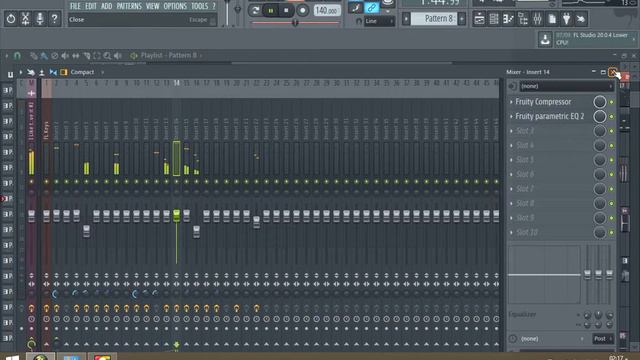Open the Fruity parametric EQ 2 plugin

click(x=549, y=116)
